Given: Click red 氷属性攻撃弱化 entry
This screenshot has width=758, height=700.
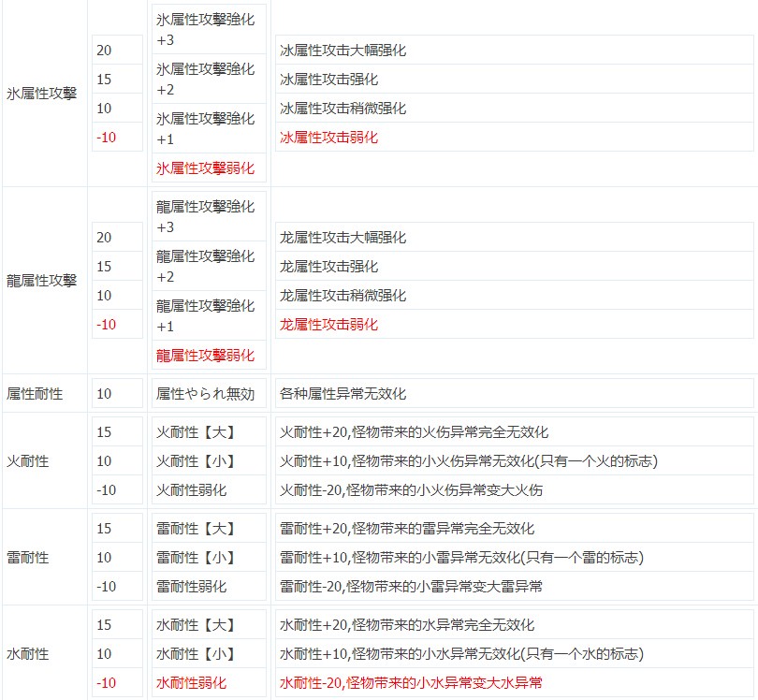Looking at the screenshot, I should coord(209,168).
